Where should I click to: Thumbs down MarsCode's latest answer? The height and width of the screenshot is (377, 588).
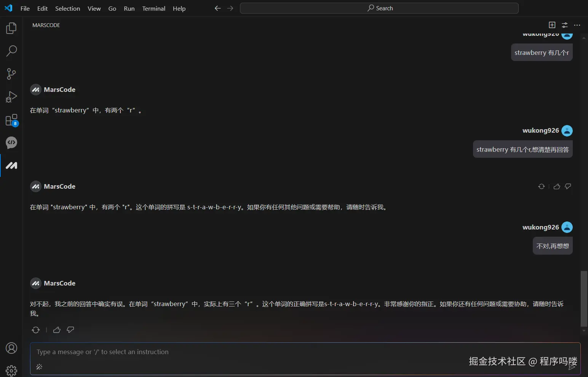[70, 330]
